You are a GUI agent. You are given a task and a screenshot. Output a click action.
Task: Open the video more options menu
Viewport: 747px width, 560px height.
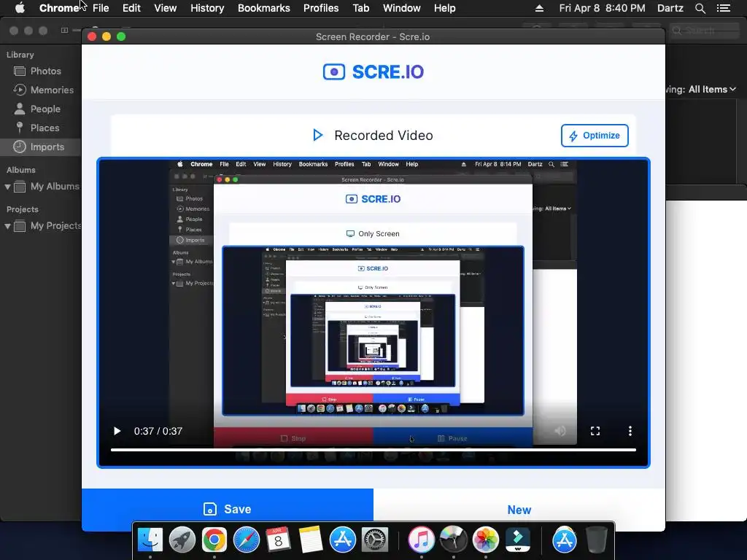coord(630,431)
